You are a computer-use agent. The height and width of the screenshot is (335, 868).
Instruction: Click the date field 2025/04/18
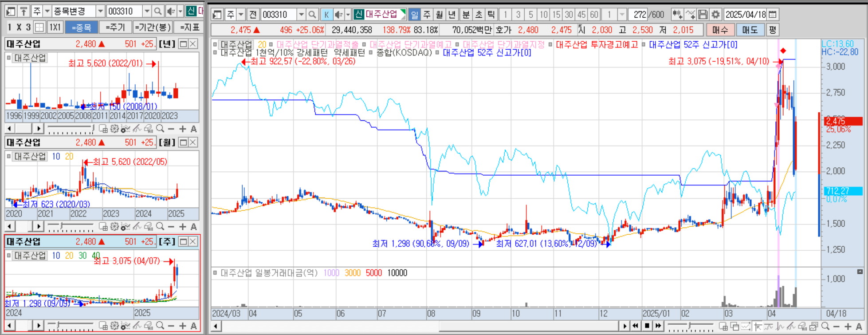point(745,15)
